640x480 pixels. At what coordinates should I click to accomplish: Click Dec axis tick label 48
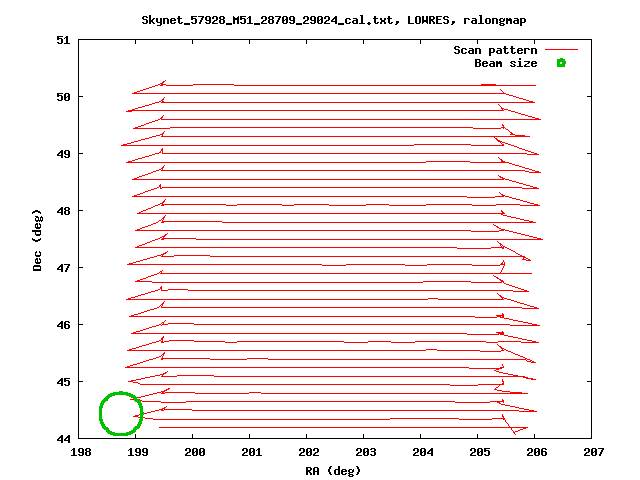[63, 211]
